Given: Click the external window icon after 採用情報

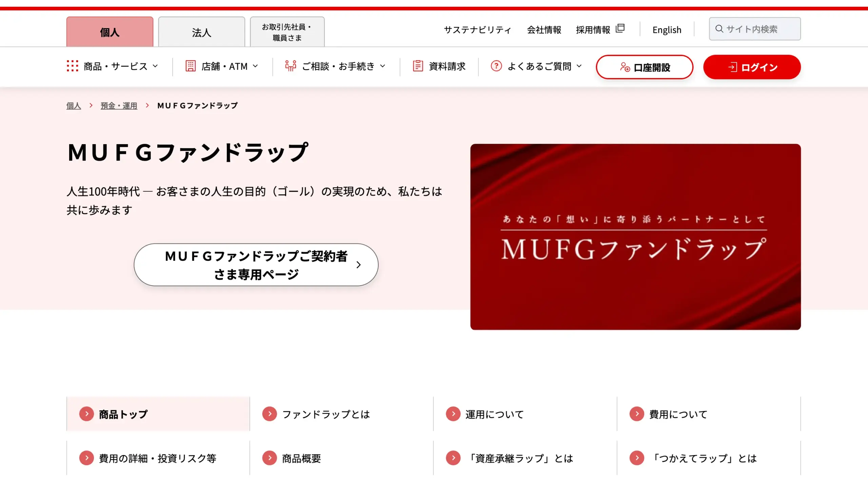Looking at the screenshot, I should click(620, 28).
